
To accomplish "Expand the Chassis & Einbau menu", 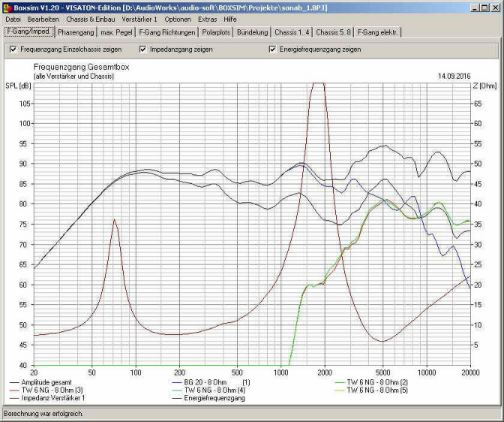I will 89,19.
